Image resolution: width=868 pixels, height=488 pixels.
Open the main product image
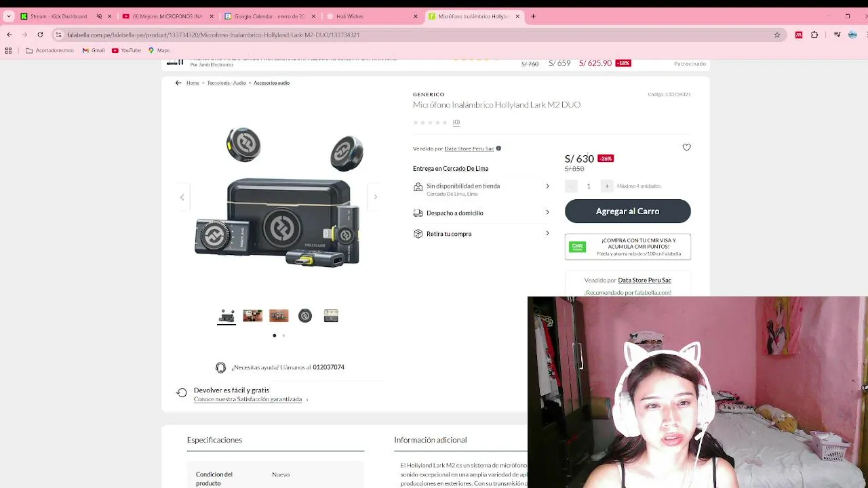point(279,197)
